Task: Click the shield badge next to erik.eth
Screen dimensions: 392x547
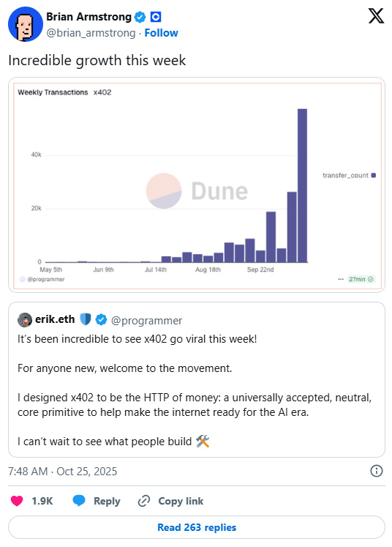Action: [86, 319]
